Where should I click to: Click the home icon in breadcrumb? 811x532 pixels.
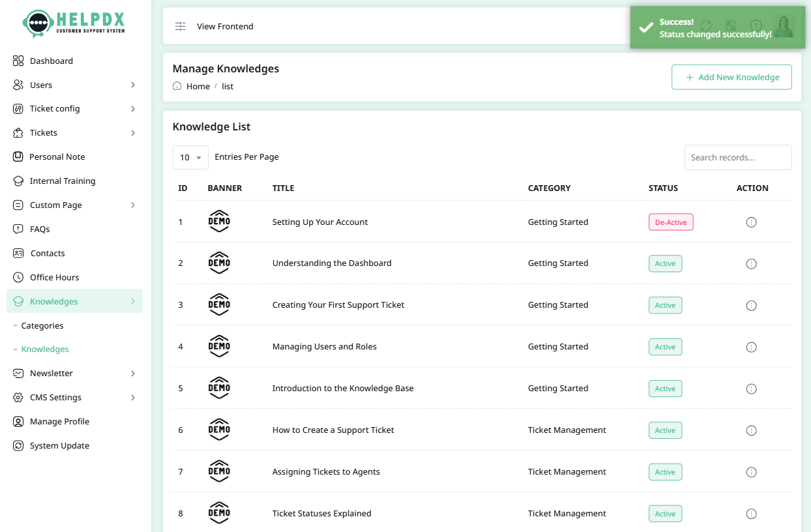(x=177, y=86)
